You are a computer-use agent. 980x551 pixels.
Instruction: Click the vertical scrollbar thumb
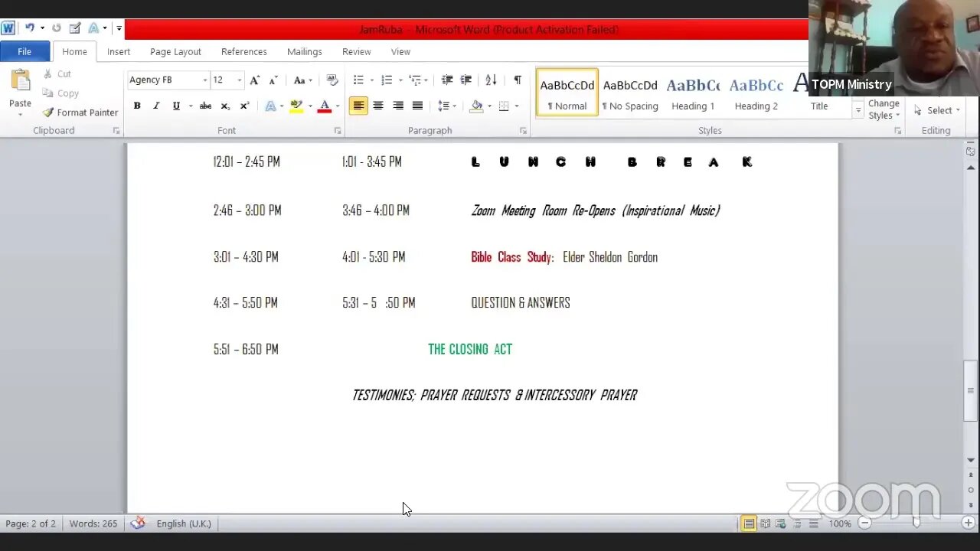point(970,390)
